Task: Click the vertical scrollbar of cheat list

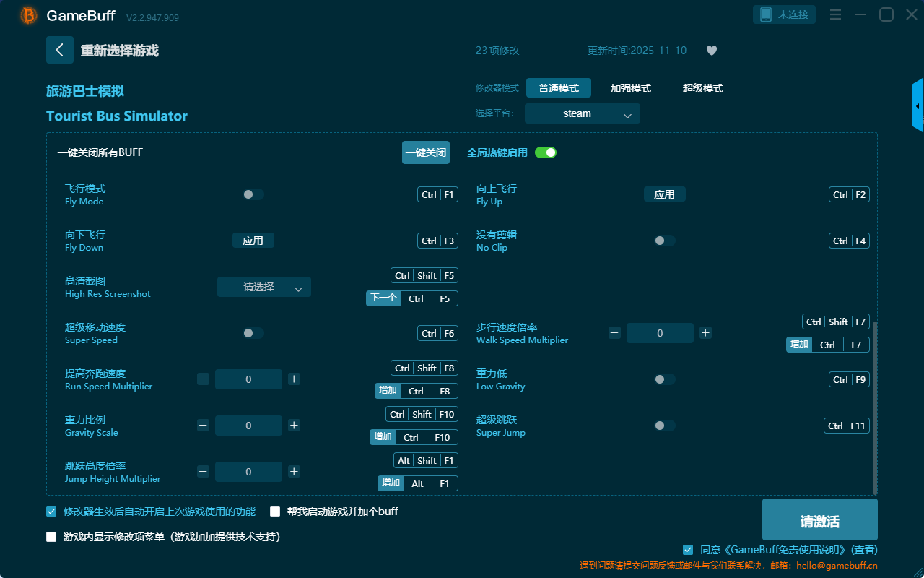Action: tap(875, 405)
